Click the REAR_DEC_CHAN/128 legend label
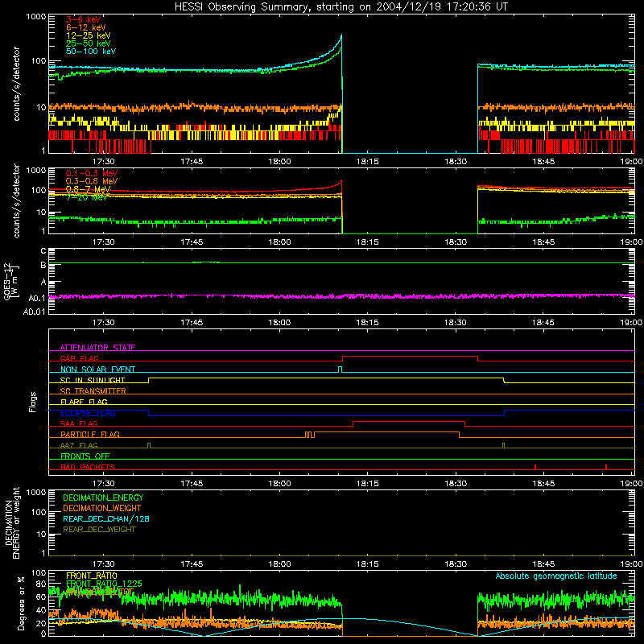Viewport: 644px width, 644px height. (x=106, y=518)
